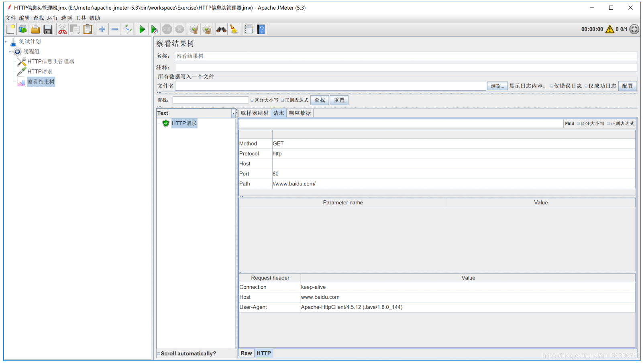This screenshot has height=363, width=644.
Task: Open the 运行 menu
Action: [52, 18]
